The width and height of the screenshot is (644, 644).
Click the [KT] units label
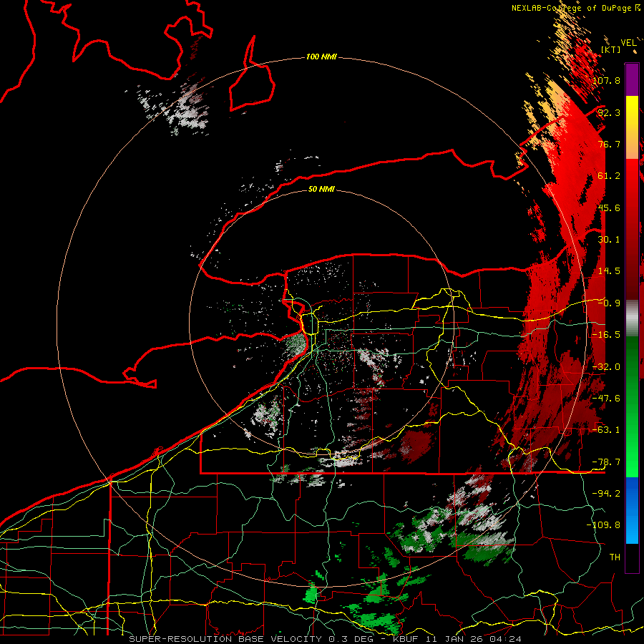pos(611,49)
